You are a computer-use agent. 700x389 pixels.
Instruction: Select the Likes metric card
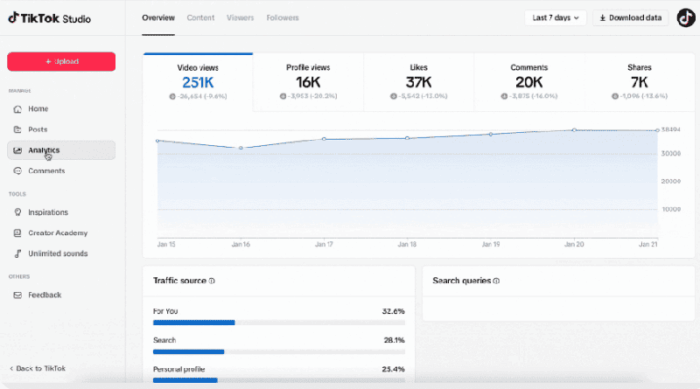pyautogui.click(x=419, y=82)
